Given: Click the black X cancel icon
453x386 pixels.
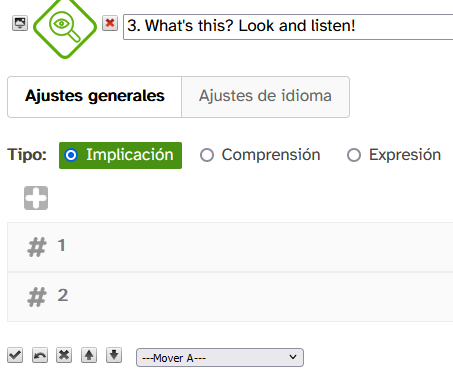Looking at the screenshot, I should (x=64, y=355).
